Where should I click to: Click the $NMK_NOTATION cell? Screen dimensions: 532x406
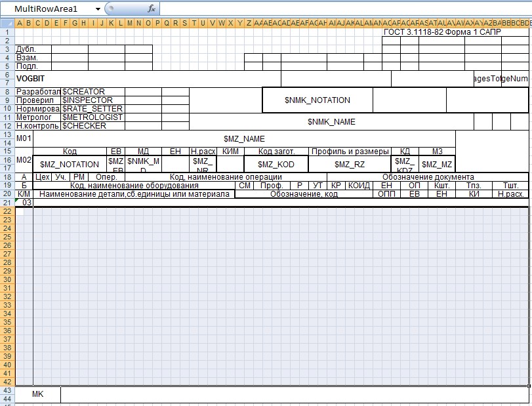click(x=317, y=100)
